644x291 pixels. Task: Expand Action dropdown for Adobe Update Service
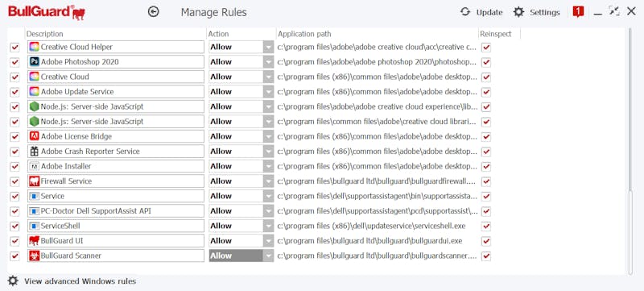pyautogui.click(x=268, y=92)
